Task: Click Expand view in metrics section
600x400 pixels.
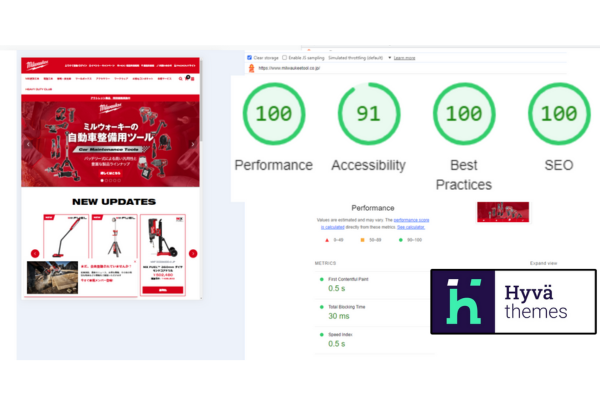Action: (x=544, y=262)
